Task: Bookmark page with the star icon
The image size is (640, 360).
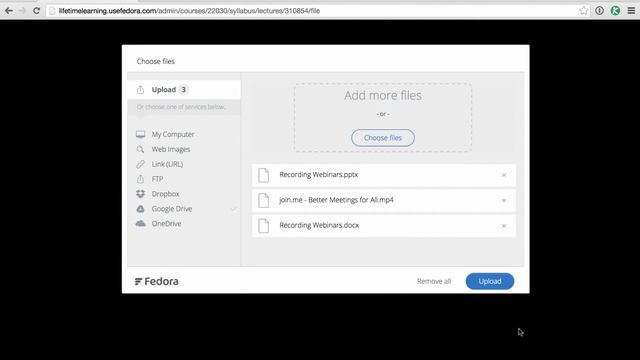Action: click(584, 11)
